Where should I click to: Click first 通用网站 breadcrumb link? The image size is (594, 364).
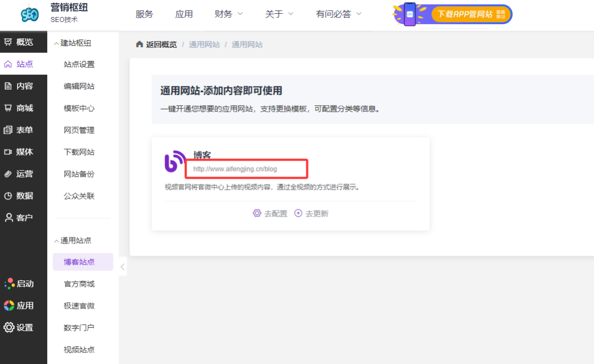(x=204, y=45)
